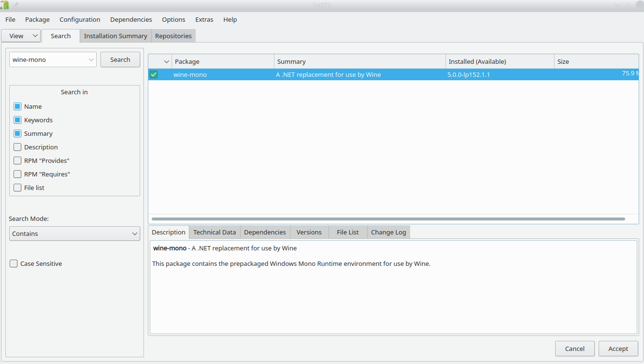
Task: Uncheck the Keywords search option
Action: (x=17, y=120)
